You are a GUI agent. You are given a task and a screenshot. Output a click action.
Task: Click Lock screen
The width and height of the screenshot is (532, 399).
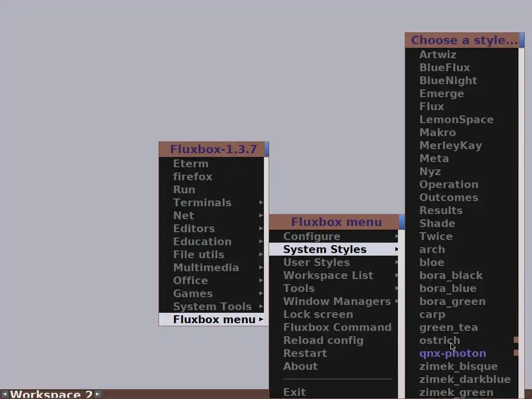tap(334, 314)
